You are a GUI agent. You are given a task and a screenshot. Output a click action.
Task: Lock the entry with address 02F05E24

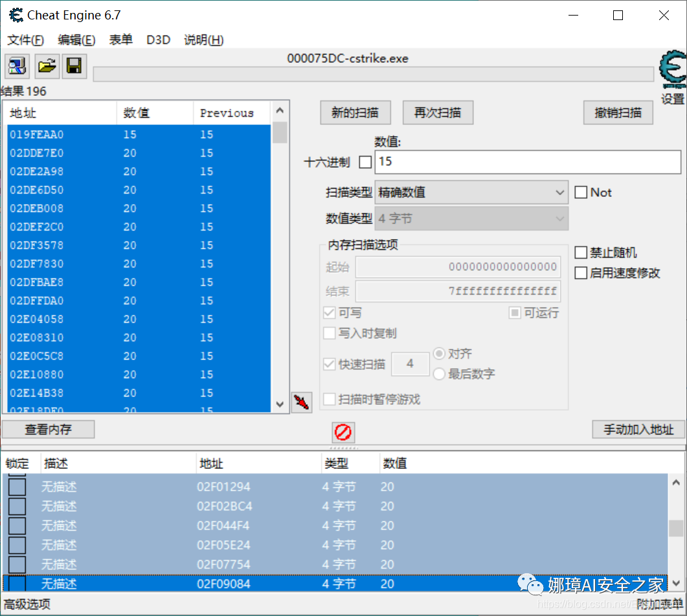[x=17, y=545]
